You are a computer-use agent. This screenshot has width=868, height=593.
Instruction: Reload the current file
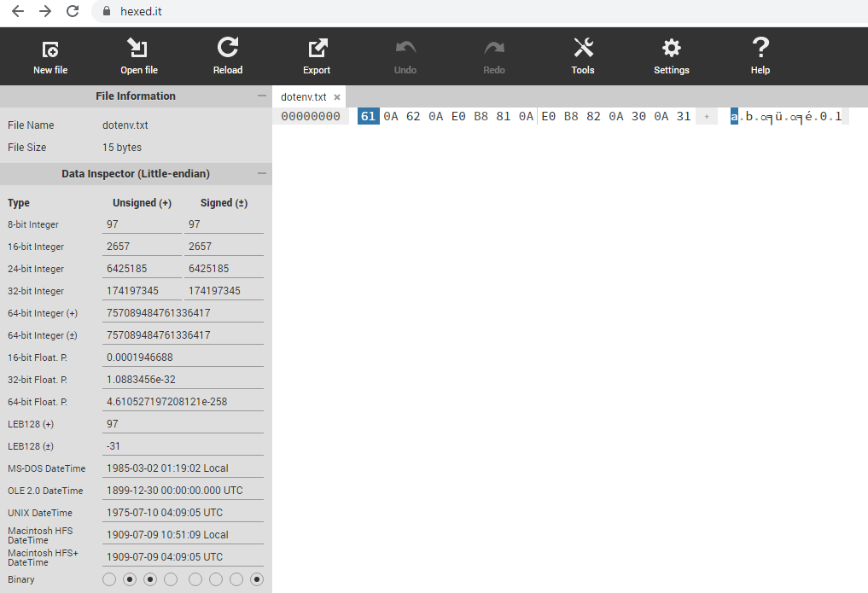click(x=228, y=49)
